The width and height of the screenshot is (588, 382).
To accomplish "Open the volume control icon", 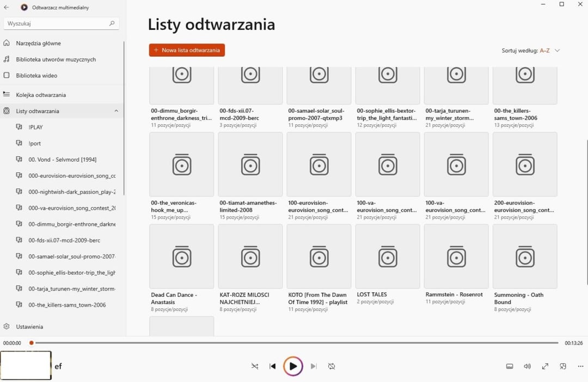I will (x=527, y=366).
